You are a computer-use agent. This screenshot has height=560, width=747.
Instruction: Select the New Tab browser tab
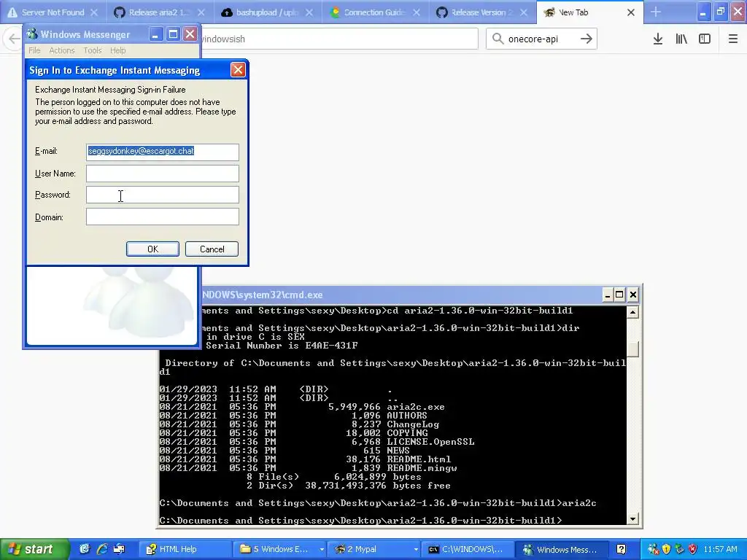(x=589, y=12)
